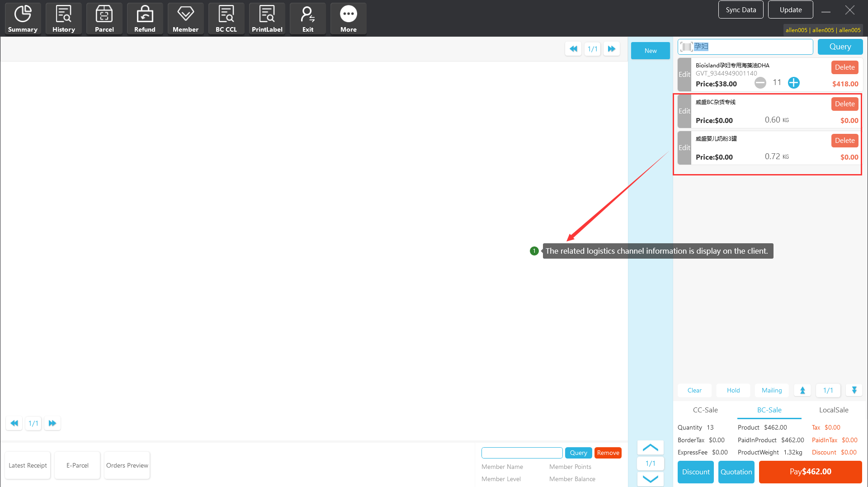868x487 pixels.
Task: Click the up chevron above page 1/1
Action: click(650, 448)
